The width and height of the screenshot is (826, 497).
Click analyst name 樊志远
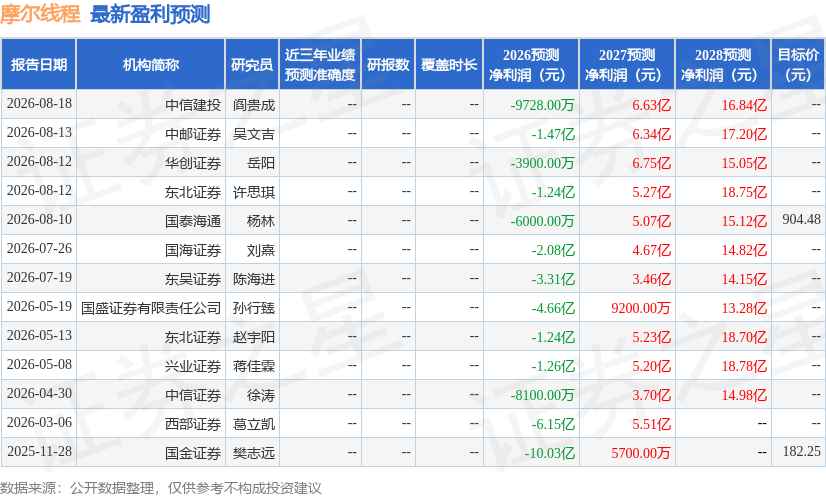point(254,453)
